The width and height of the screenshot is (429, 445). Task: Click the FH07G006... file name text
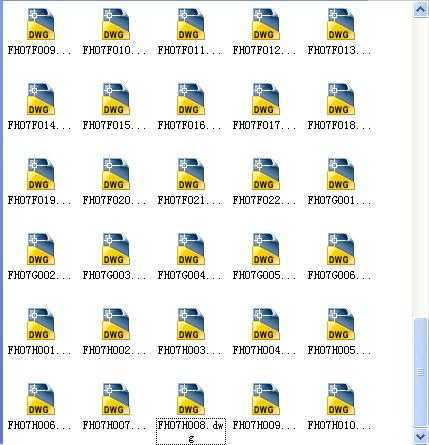339,275
